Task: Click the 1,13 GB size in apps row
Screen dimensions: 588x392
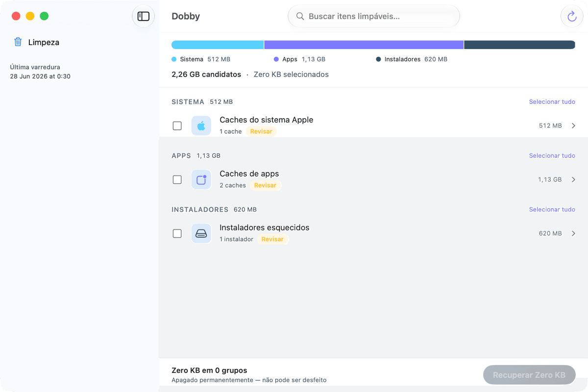Action: pos(550,180)
